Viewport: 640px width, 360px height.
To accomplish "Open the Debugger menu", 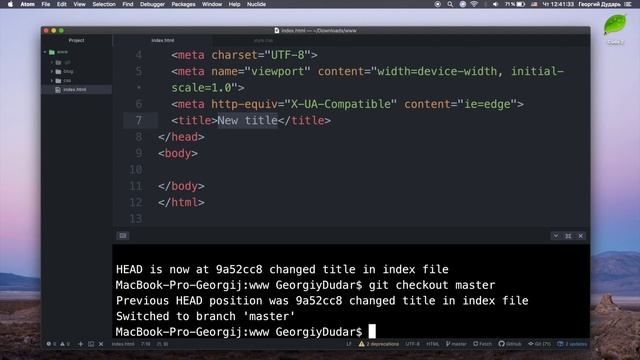I will pos(152,4).
